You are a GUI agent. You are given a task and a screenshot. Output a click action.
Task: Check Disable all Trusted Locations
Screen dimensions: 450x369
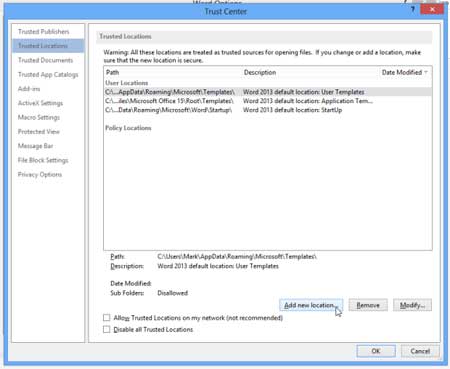pyautogui.click(x=107, y=329)
